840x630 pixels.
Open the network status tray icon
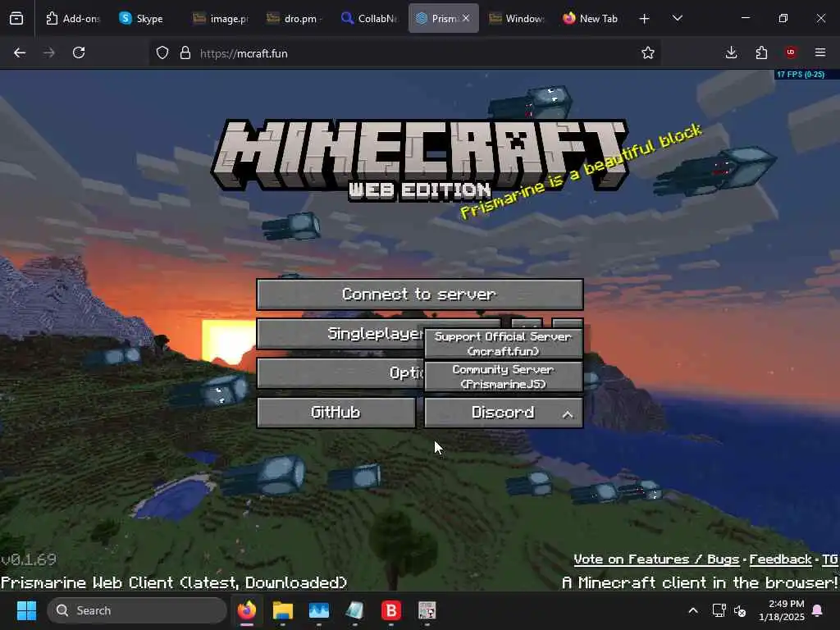719,610
